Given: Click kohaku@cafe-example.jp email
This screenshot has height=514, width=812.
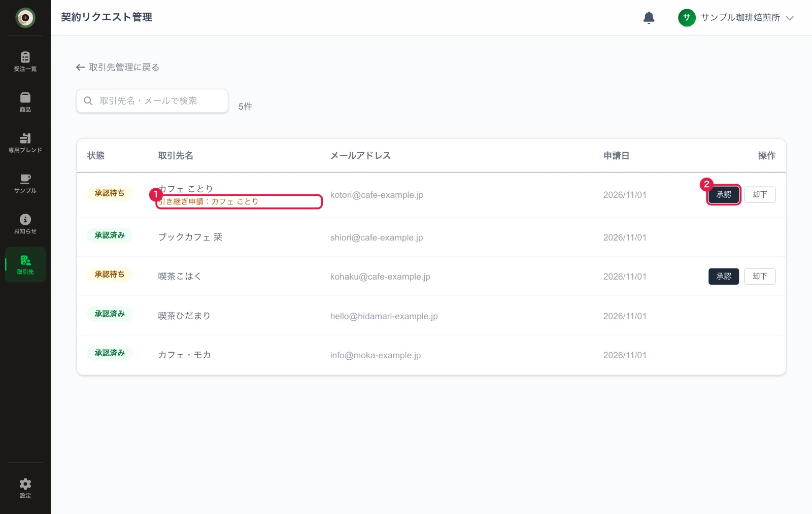Looking at the screenshot, I should pyautogui.click(x=380, y=277).
